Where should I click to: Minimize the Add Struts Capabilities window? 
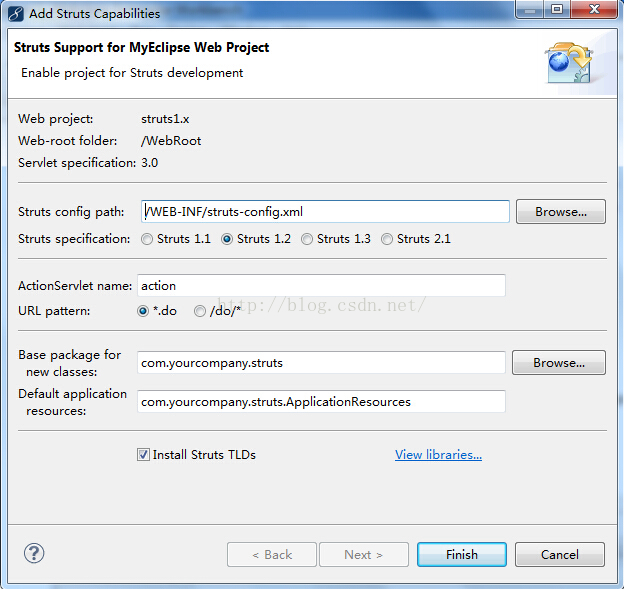pyautogui.click(x=530, y=9)
